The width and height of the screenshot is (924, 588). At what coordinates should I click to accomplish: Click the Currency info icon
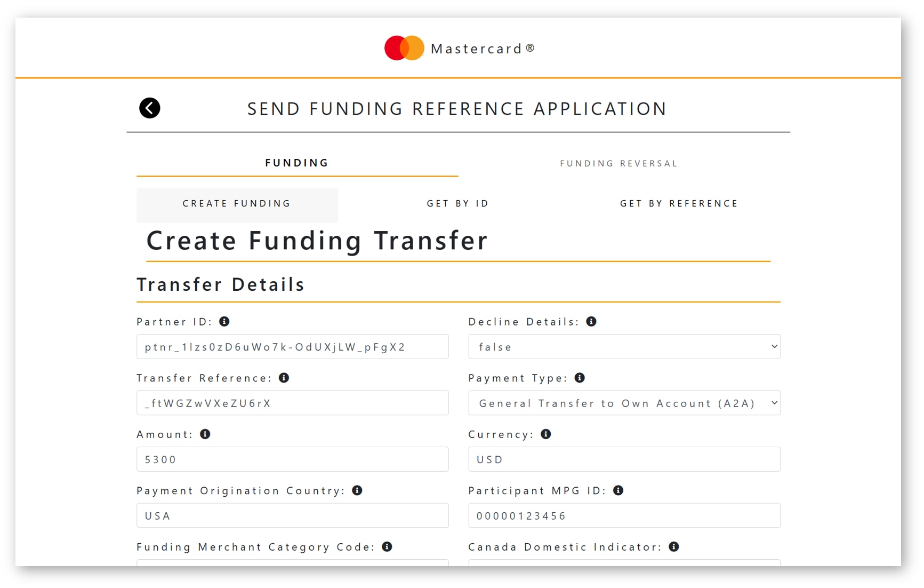tap(545, 434)
